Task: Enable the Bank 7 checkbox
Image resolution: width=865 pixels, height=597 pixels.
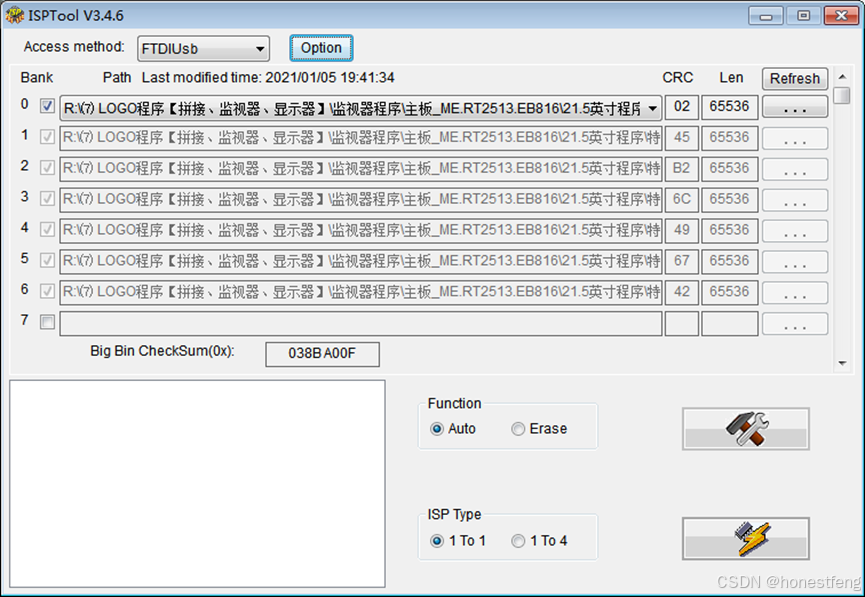Action: pyautogui.click(x=46, y=322)
